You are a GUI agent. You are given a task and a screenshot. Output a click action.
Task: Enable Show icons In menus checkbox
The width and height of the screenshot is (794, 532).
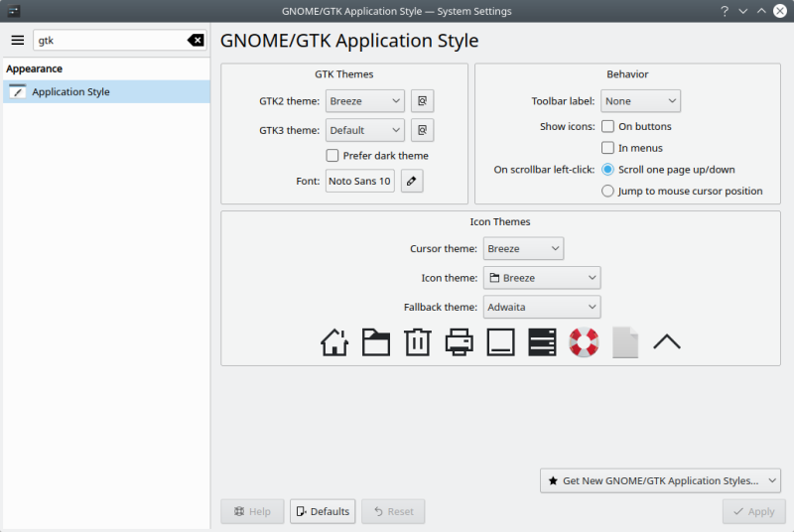pos(608,148)
